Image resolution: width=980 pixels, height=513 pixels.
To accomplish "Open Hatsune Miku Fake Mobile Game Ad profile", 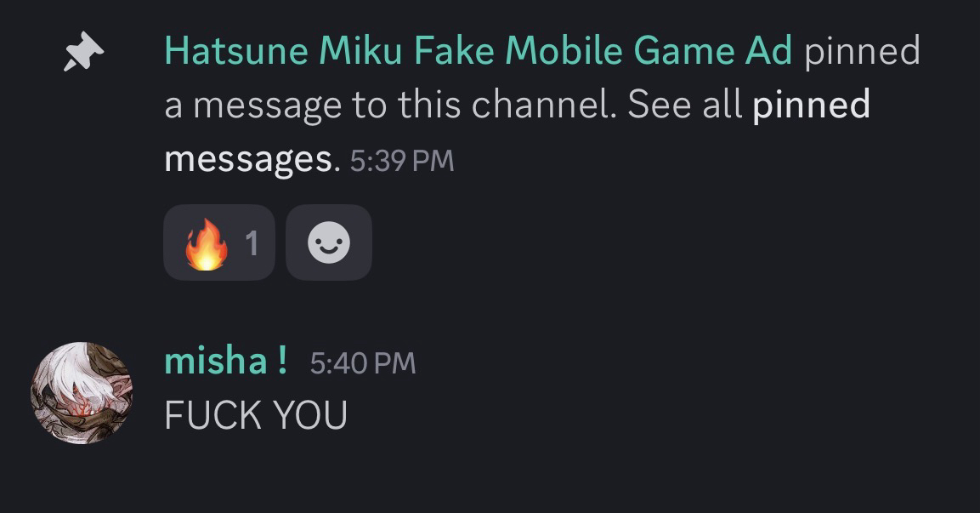I will (478, 51).
